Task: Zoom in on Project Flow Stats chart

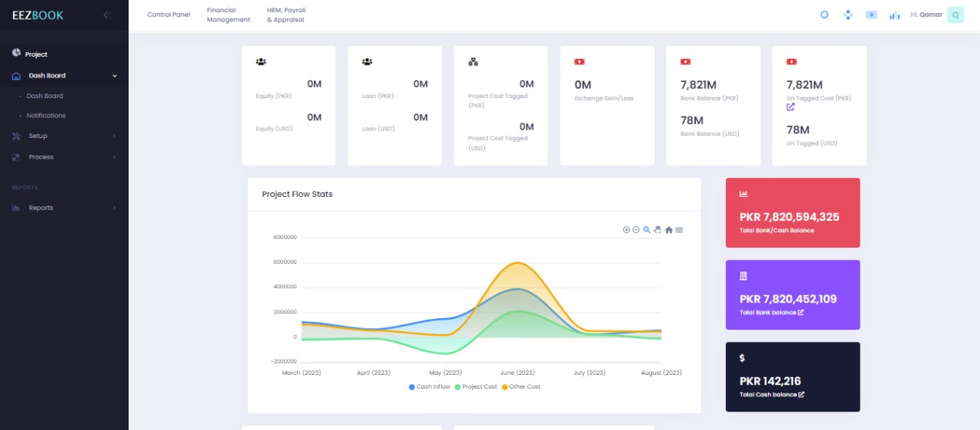Action: [626, 230]
